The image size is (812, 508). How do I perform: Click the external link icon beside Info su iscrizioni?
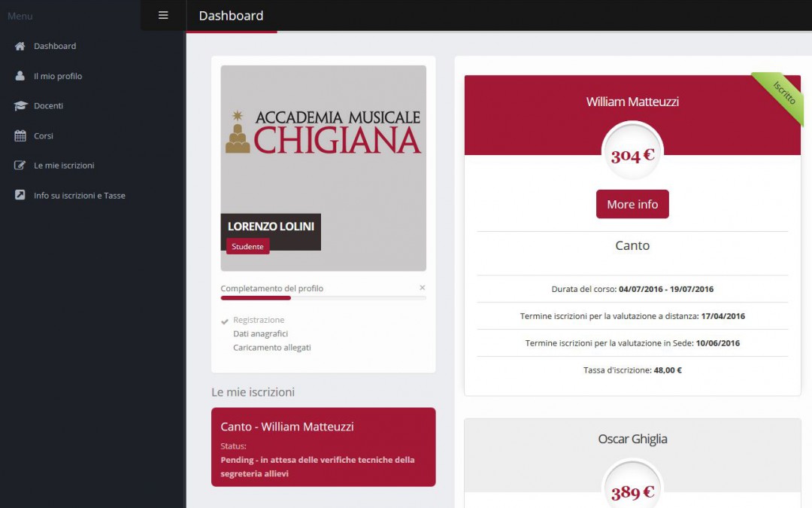pos(20,195)
